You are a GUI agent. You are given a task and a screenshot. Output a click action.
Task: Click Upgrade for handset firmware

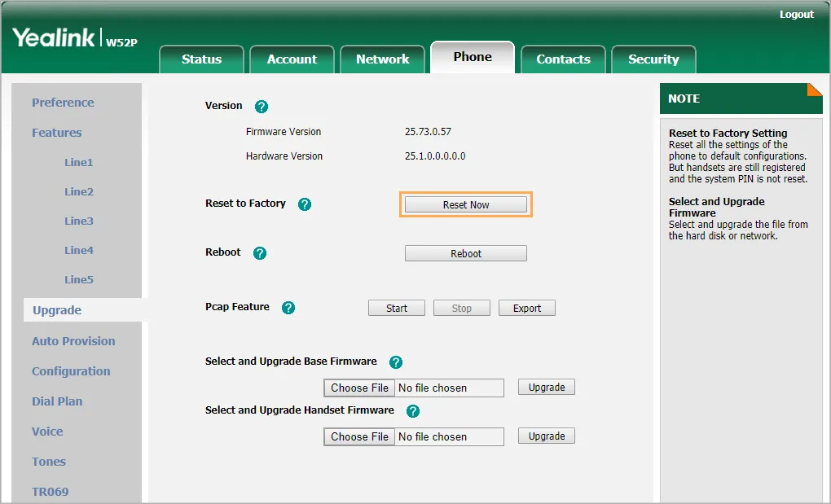tap(547, 436)
